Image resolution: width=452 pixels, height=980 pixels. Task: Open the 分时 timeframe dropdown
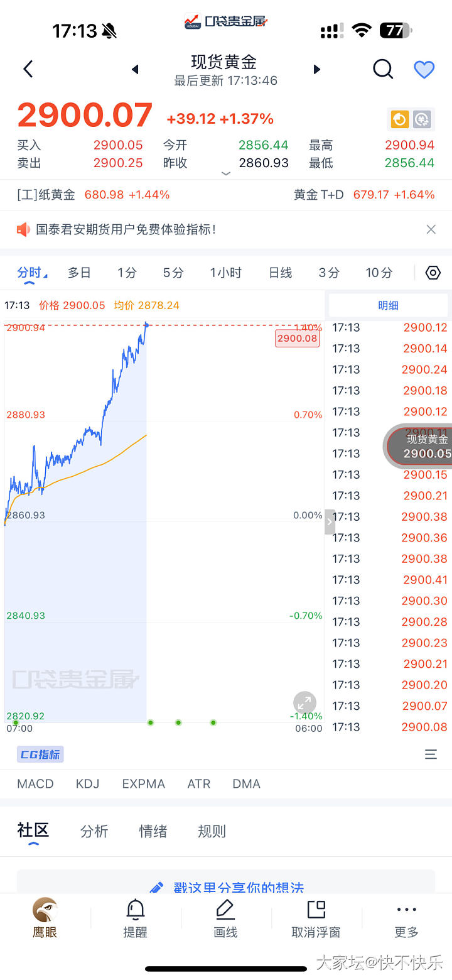pos(31,273)
